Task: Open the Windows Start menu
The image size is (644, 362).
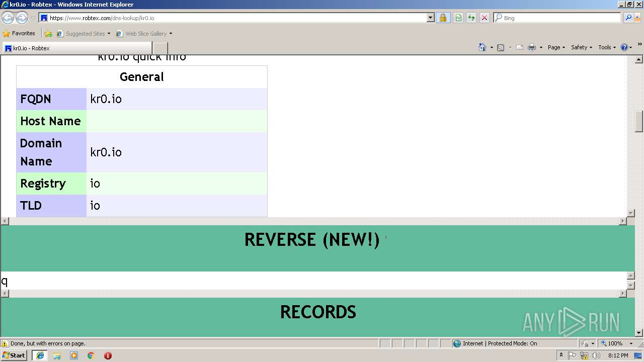Action: pos(14,355)
